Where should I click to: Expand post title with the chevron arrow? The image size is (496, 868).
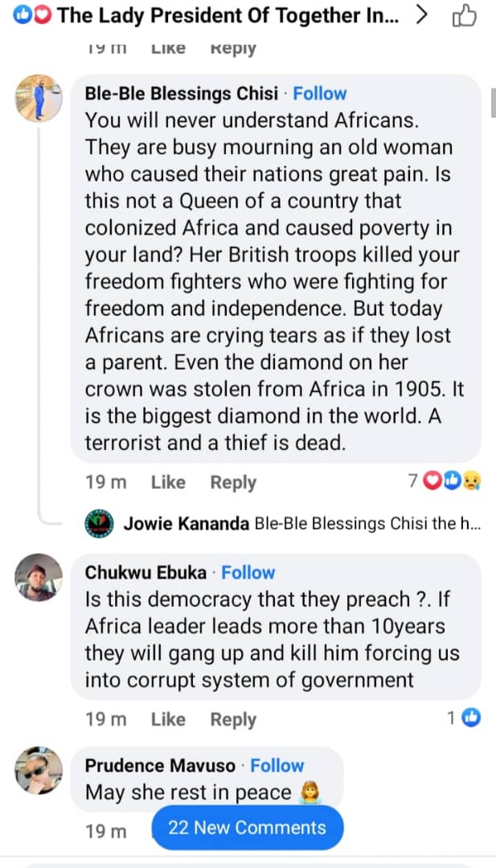click(x=421, y=16)
